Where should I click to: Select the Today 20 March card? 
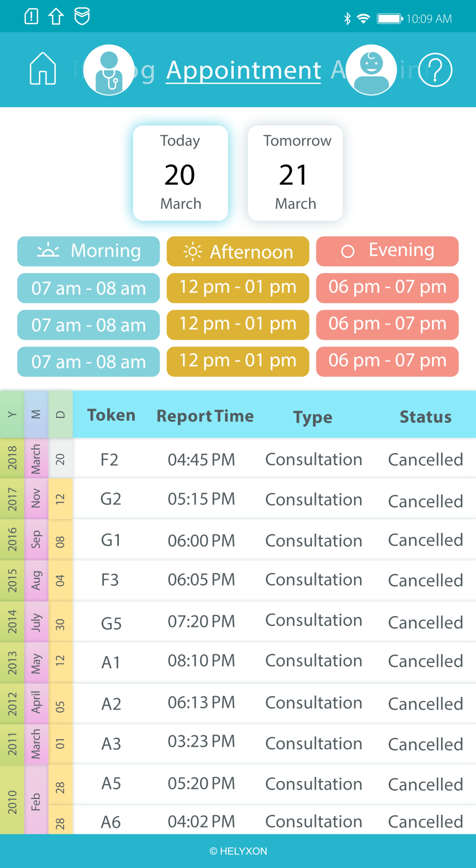(x=181, y=173)
